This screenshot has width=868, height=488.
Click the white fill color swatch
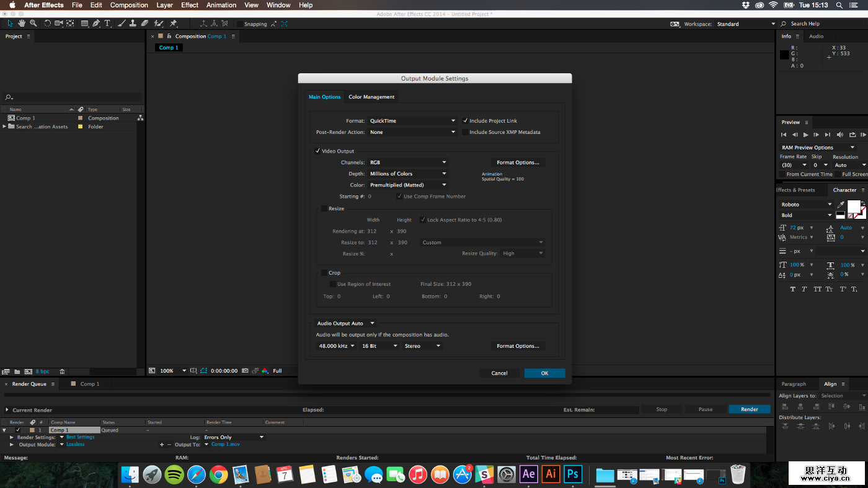[x=853, y=206]
